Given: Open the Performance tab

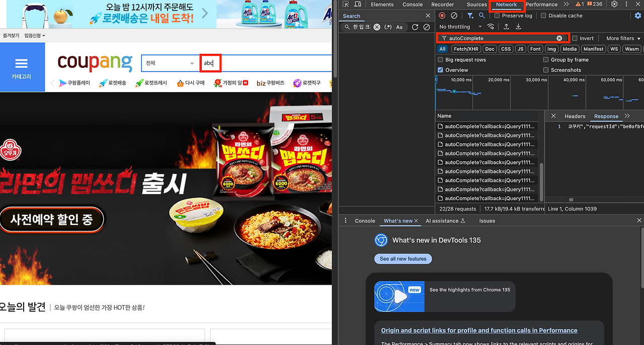Looking at the screenshot, I should (541, 4).
